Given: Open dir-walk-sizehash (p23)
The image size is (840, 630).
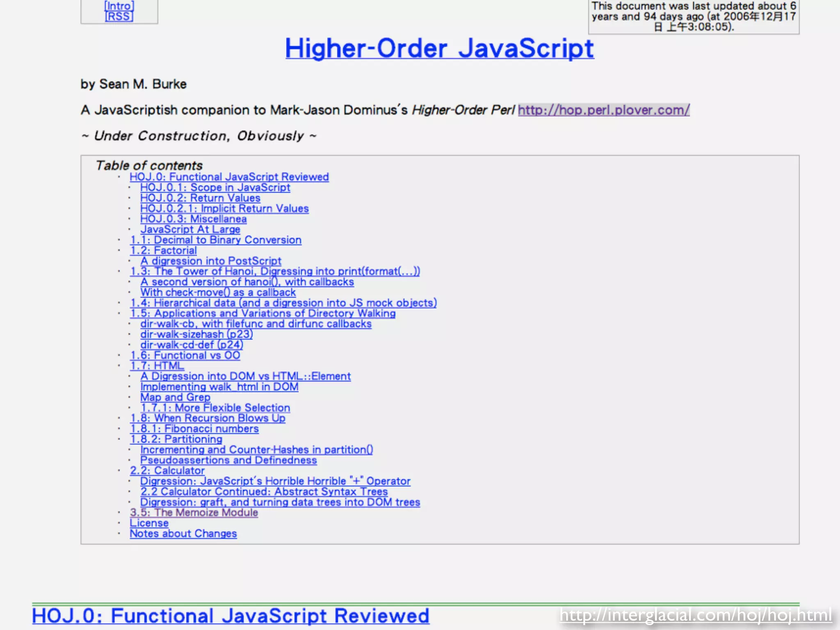Looking at the screenshot, I should point(196,334).
